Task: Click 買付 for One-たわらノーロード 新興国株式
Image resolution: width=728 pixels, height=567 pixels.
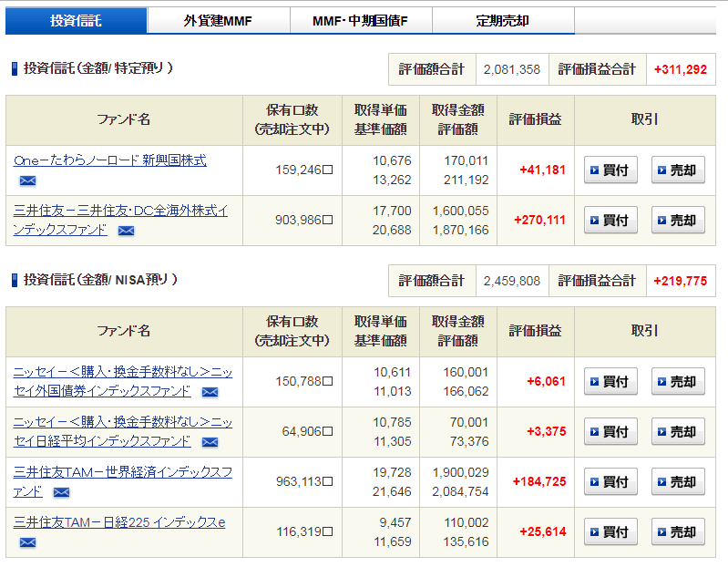Action: (610, 170)
